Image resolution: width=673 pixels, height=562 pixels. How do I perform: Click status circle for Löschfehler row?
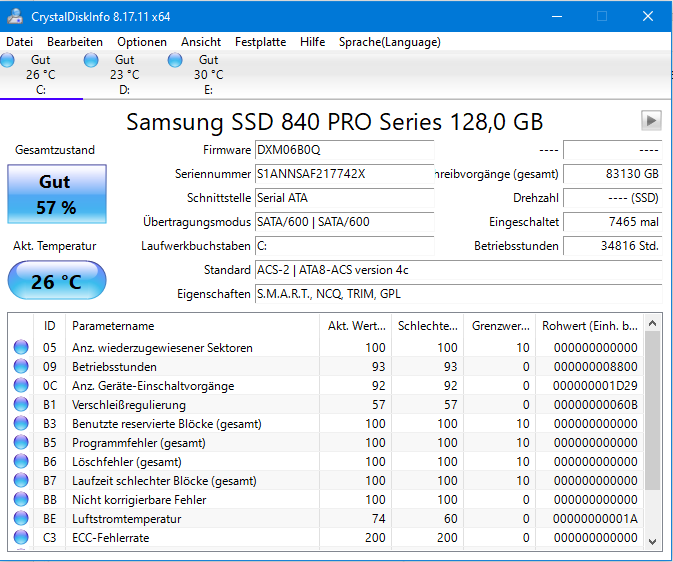(x=21, y=461)
